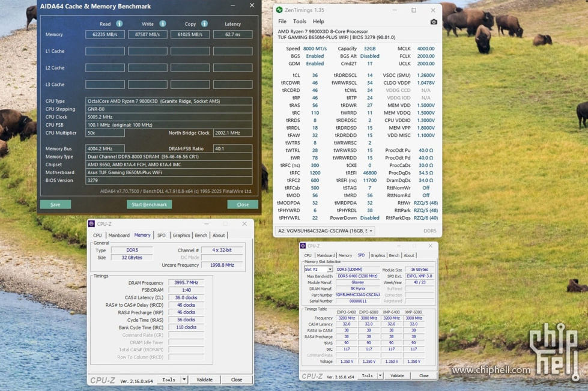This screenshot has width=588, height=391.
Task: Open Graphics tab in CPU-Z SPD window
Action: 378,255
